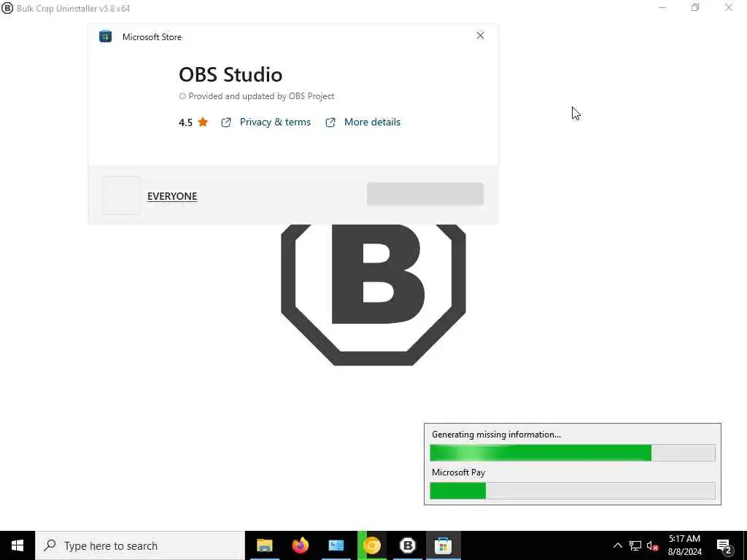Click the 4.5 rating value

click(x=185, y=122)
